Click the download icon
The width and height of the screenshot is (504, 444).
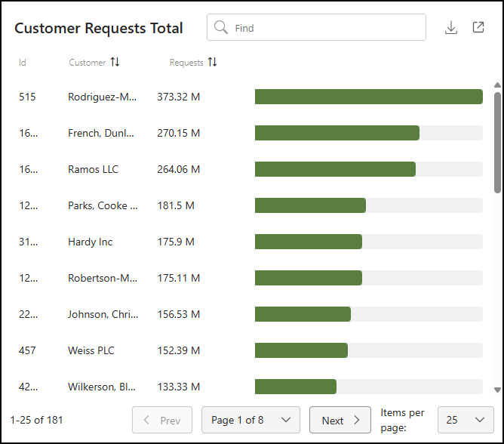(451, 28)
